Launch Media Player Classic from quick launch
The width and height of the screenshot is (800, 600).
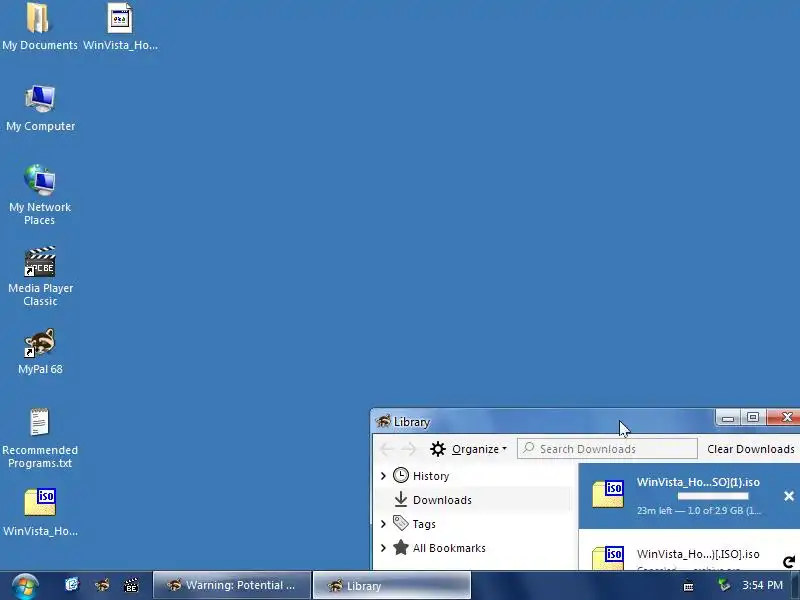tap(131, 585)
